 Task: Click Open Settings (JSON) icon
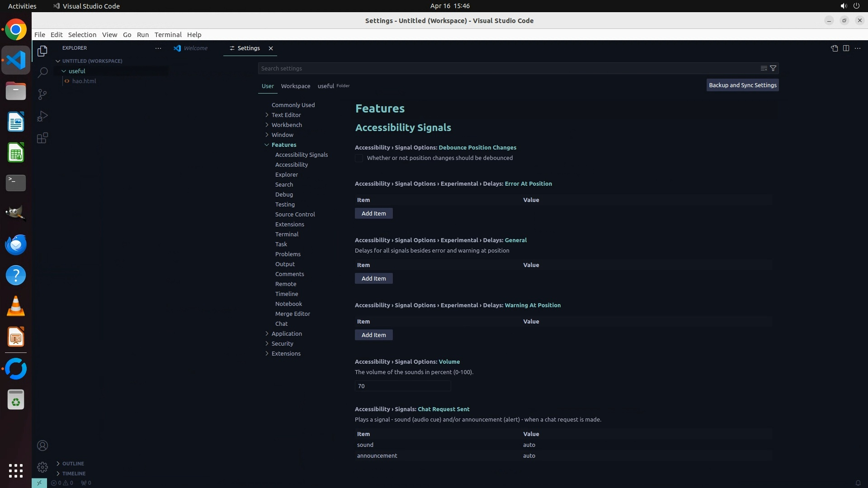[834, 48]
